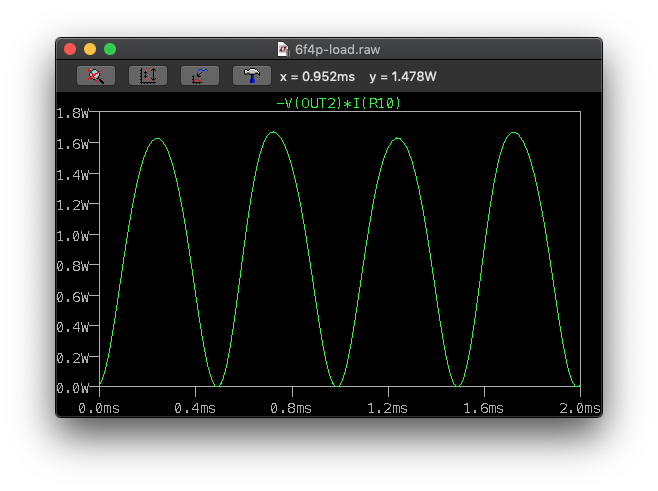Image resolution: width=658 pixels, height=491 pixels.
Task: Minimize the window using the yellow button
Action: (x=90, y=48)
